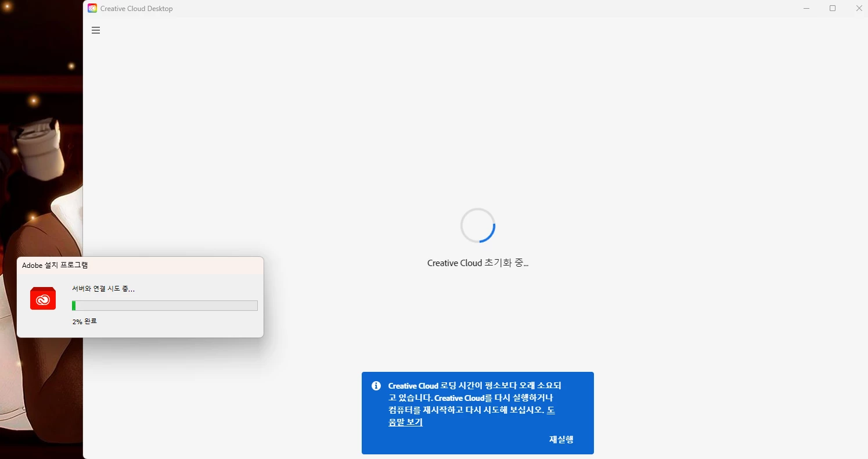This screenshot has width=868, height=459.
Task: Click the Creative Cloud logo in title bar
Action: point(92,8)
